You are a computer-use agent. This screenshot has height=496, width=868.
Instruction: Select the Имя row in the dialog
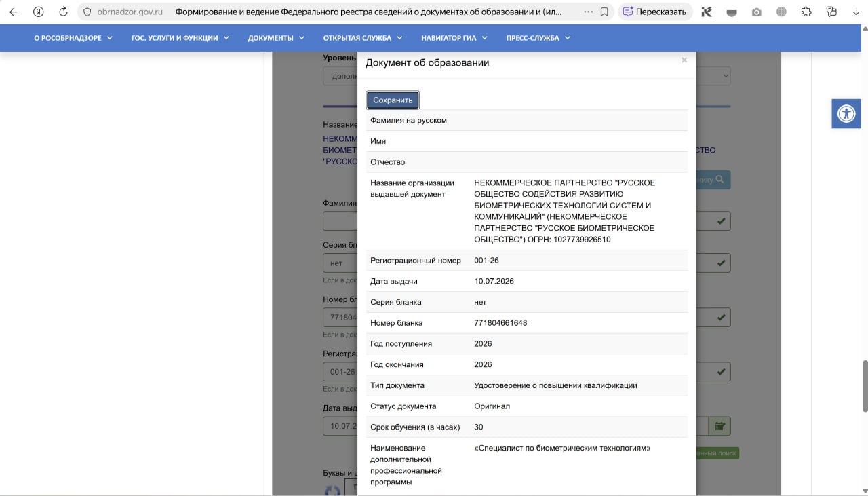(526, 141)
